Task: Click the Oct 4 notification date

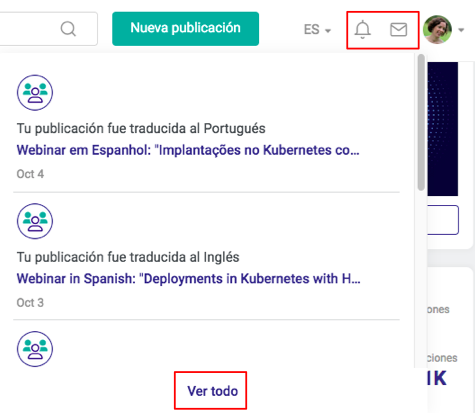Action: pos(30,174)
